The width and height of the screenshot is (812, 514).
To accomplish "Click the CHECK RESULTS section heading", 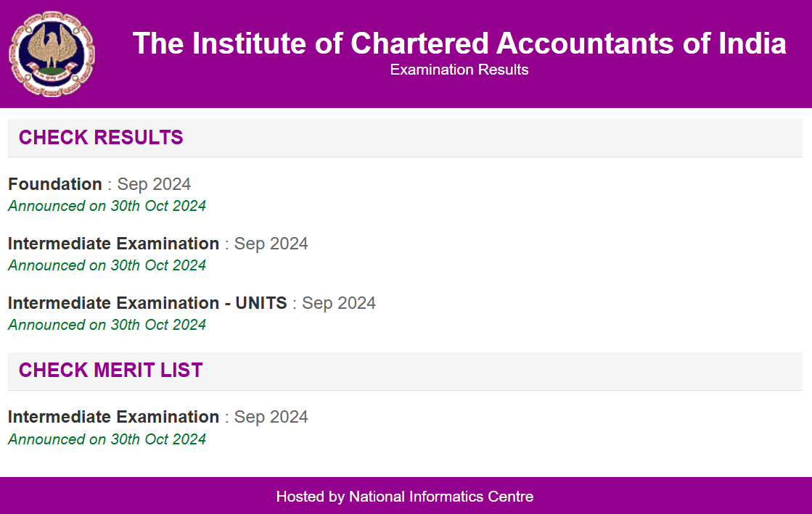I will click(101, 137).
